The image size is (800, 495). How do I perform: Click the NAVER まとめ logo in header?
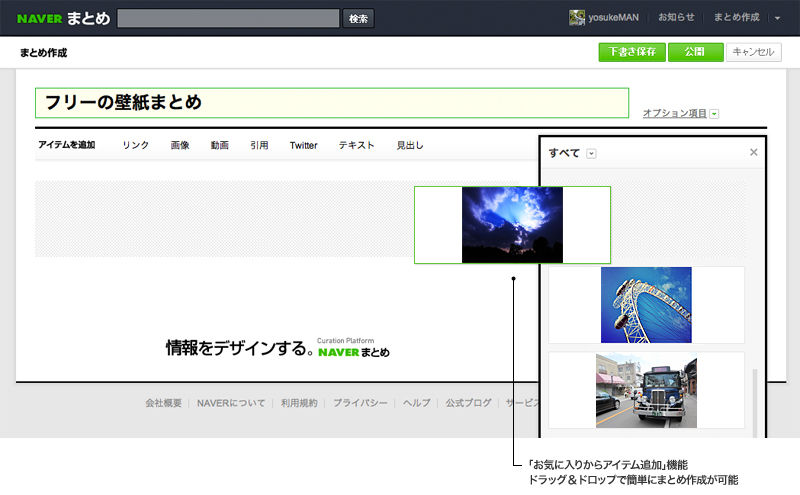(x=63, y=18)
